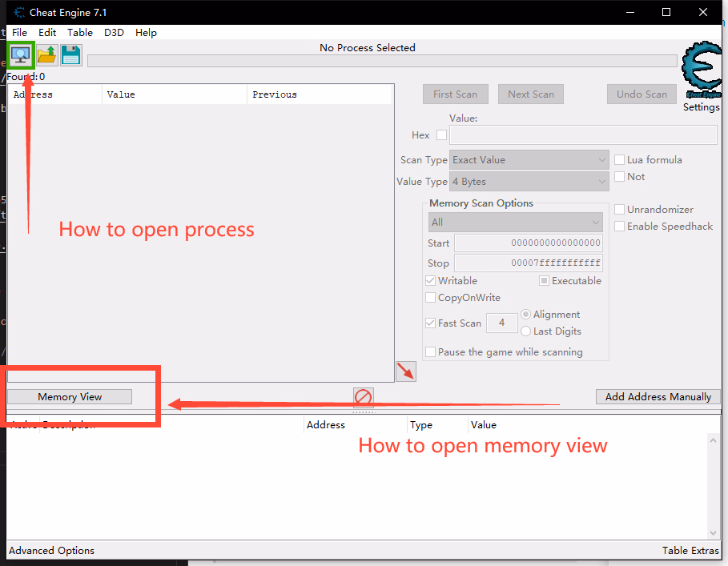The height and width of the screenshot is (566, 728).
Task: Check Pause the game while scanning
Action: click(x=430, y=351)
